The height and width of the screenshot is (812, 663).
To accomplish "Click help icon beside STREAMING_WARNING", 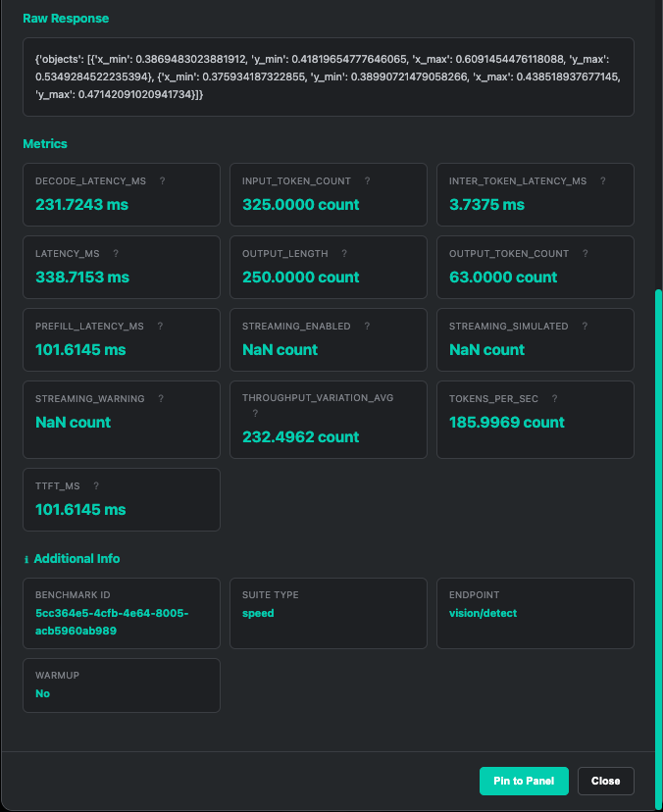I will (x=161, y=399).
